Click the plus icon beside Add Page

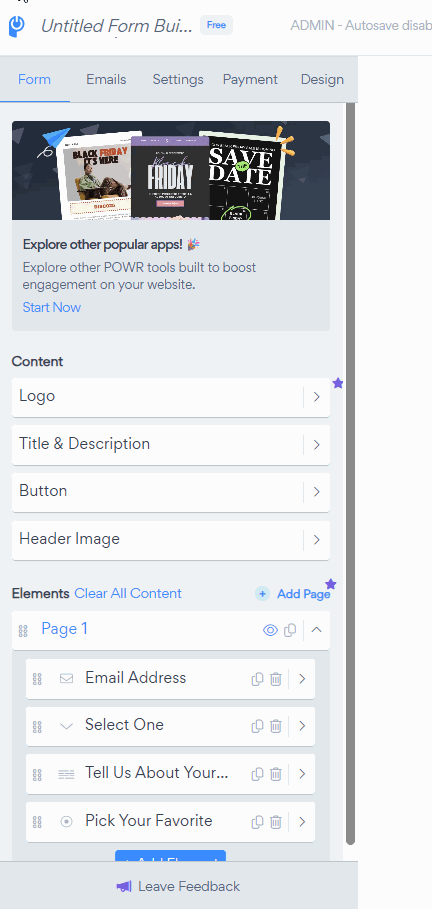point(262,594)
